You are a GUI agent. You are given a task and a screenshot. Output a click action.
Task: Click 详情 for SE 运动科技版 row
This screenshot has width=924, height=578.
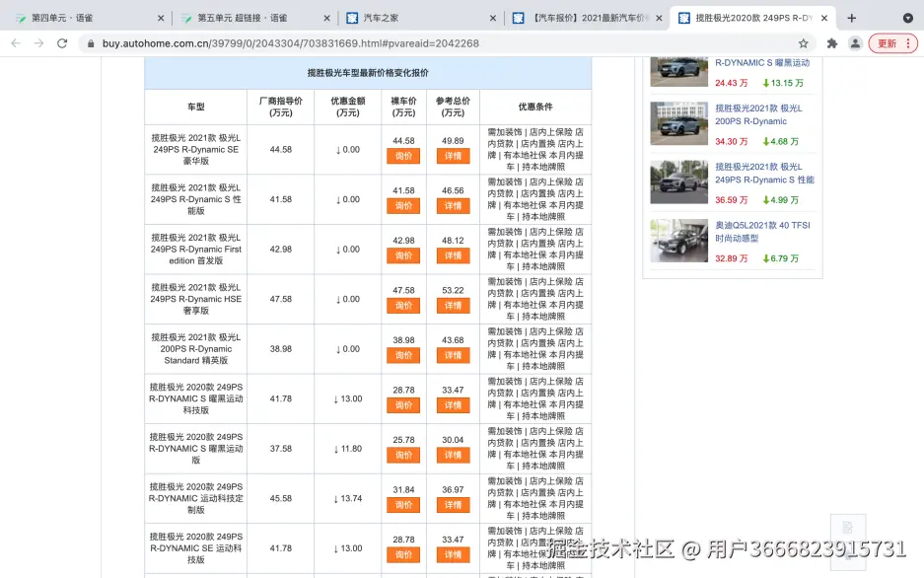(x=454, y=555)
